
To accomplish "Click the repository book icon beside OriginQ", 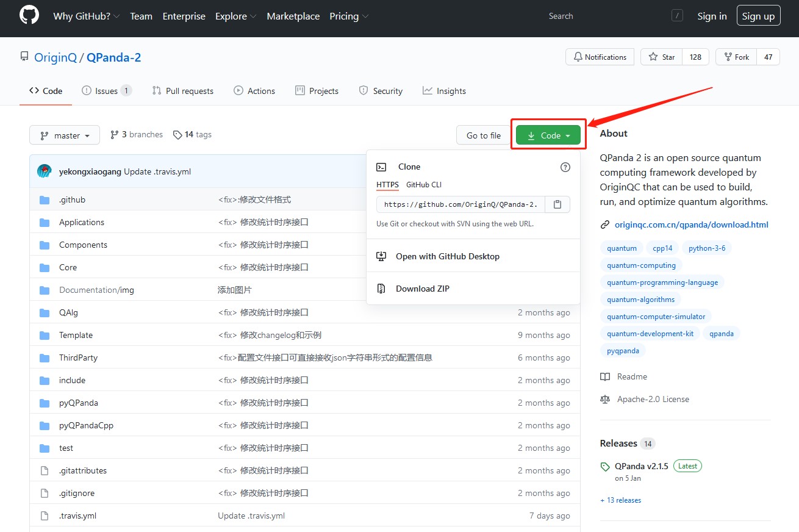I will [x=24, y=57].
